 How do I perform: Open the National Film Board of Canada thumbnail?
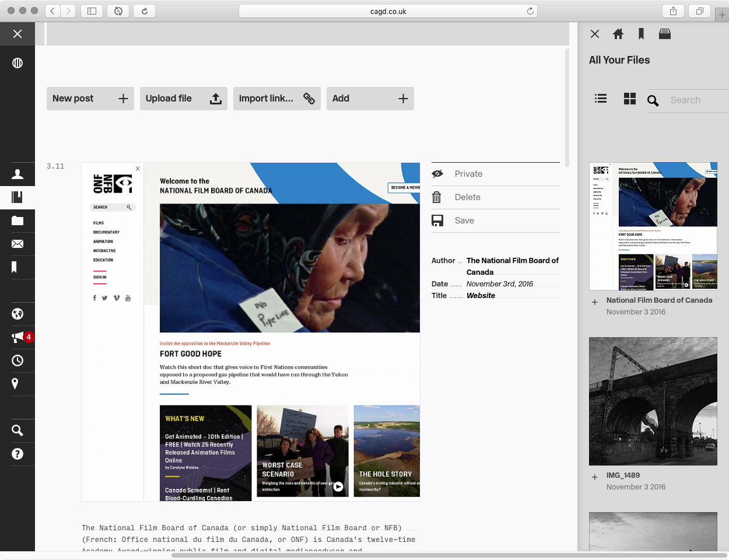653,226
